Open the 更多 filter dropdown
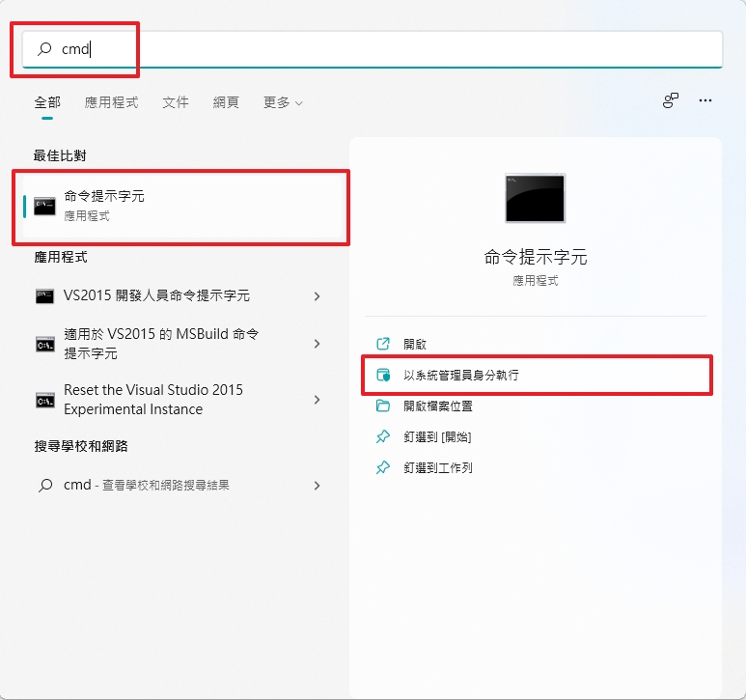This screenshot has width=746, height=700. pyautogui.click(x=283, y=102)
